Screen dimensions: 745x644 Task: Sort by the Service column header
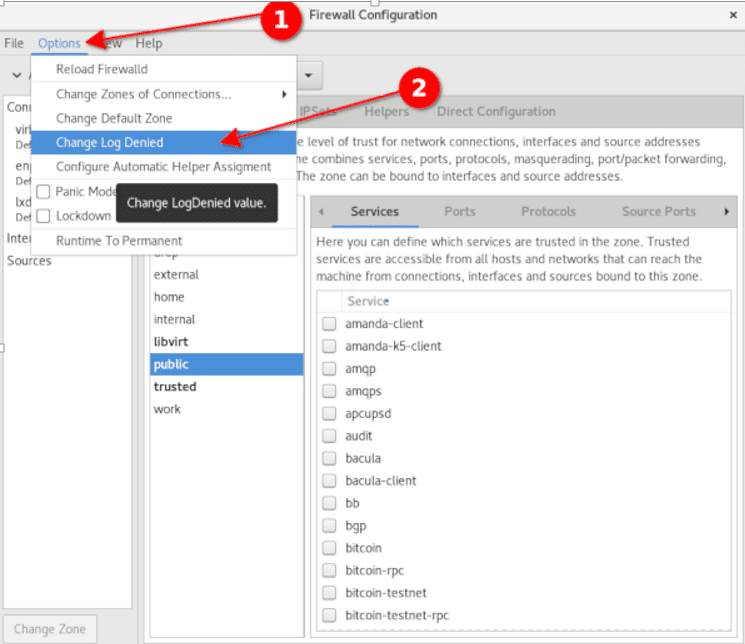coord(368,300)
